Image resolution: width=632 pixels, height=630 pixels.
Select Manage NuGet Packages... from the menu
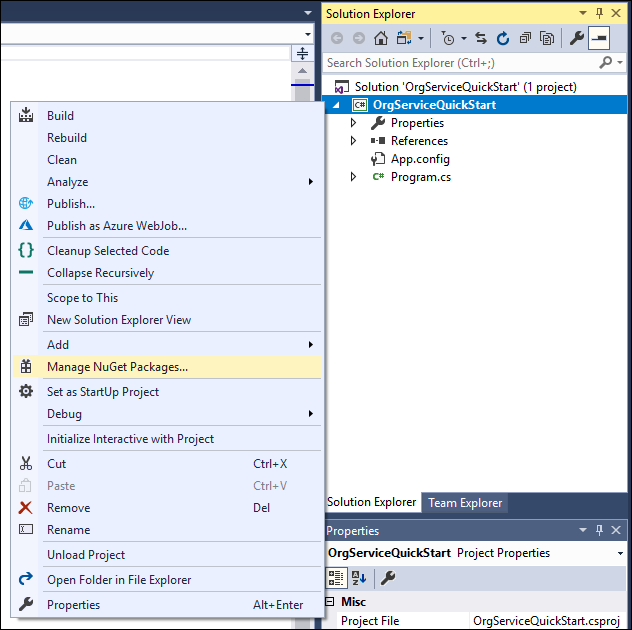(167, 366)
